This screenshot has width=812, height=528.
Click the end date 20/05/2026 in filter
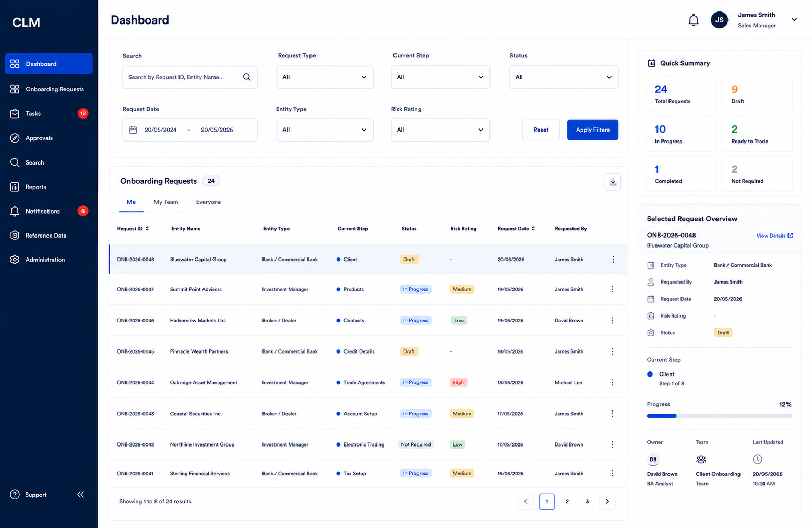tap(217, 130)
